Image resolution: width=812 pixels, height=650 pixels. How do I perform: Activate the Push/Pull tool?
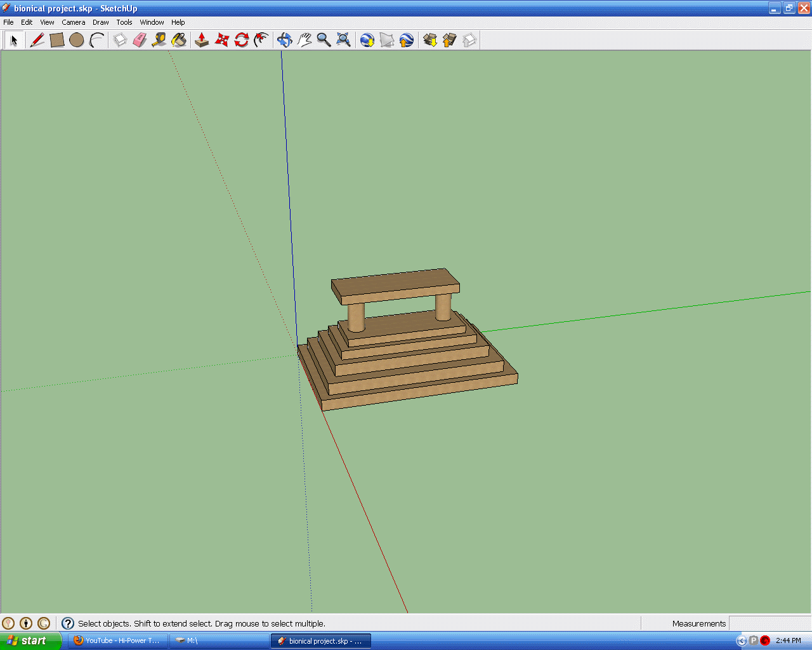pyautogui.click(x=202, y=40)
